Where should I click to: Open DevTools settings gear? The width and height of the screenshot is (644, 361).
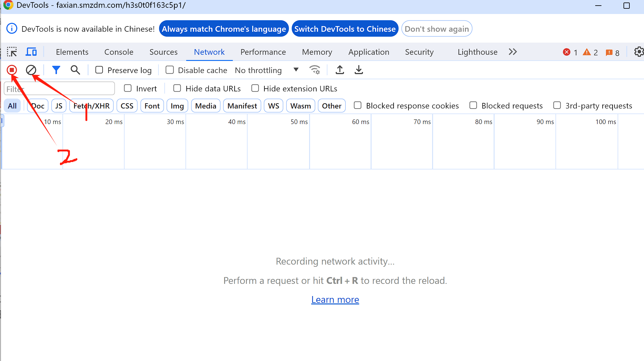click(639, 52)
